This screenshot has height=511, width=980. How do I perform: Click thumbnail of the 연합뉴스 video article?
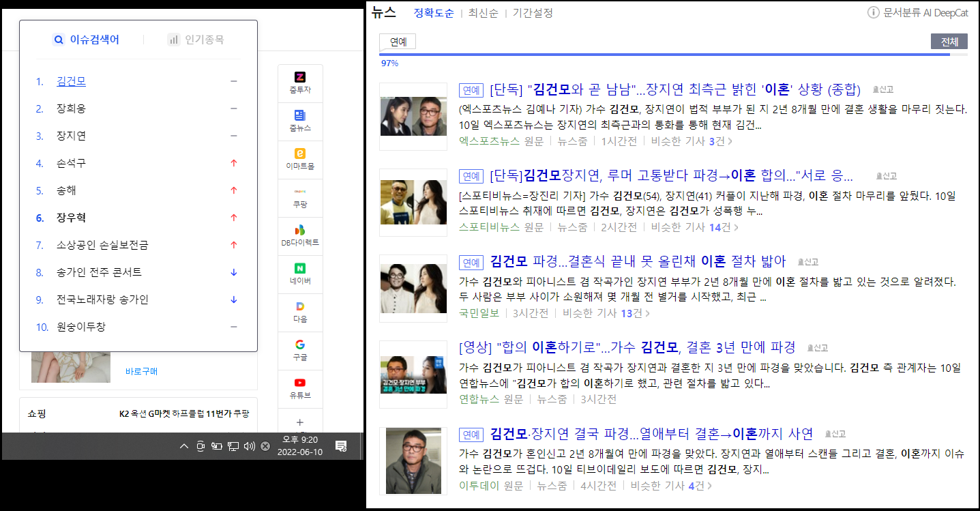pyautogui.click(x=413, y=374)
